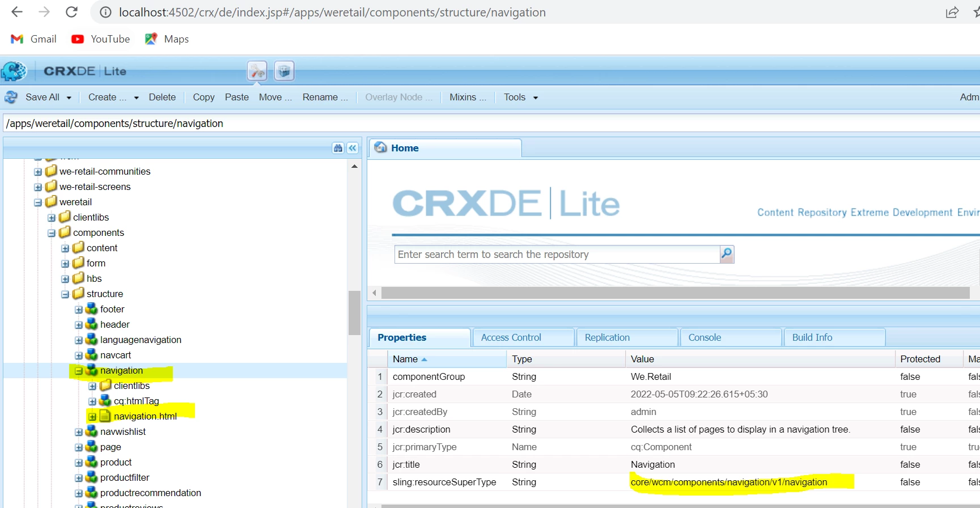
Task: Click Rename in the toolbar
Action: pos(325,97)
